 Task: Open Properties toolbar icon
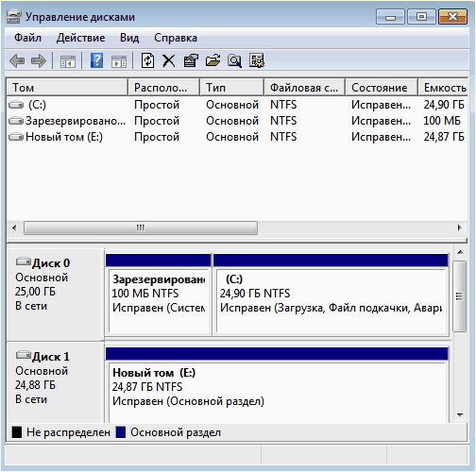click(191, 60)
